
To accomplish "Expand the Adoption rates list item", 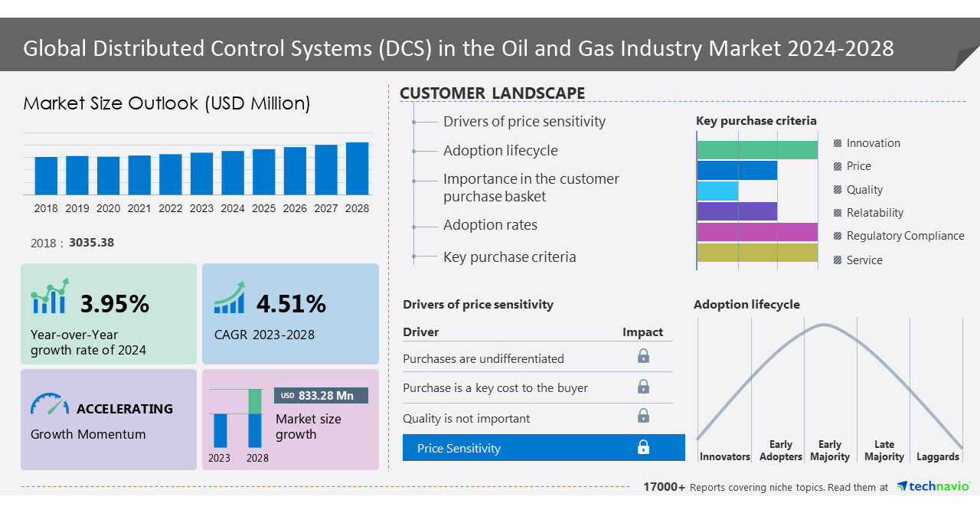I will pos(490,225).
